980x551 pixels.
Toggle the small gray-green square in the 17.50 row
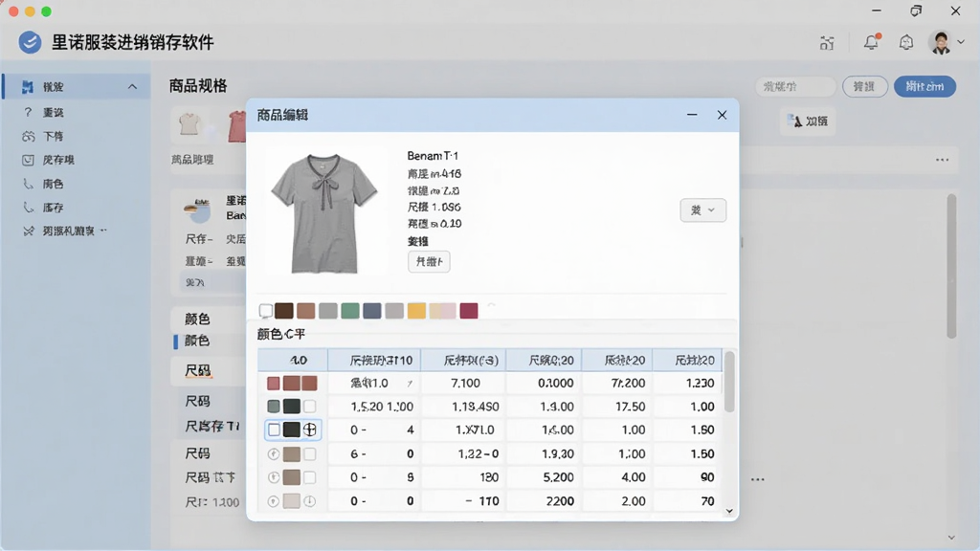pos(273,407)
